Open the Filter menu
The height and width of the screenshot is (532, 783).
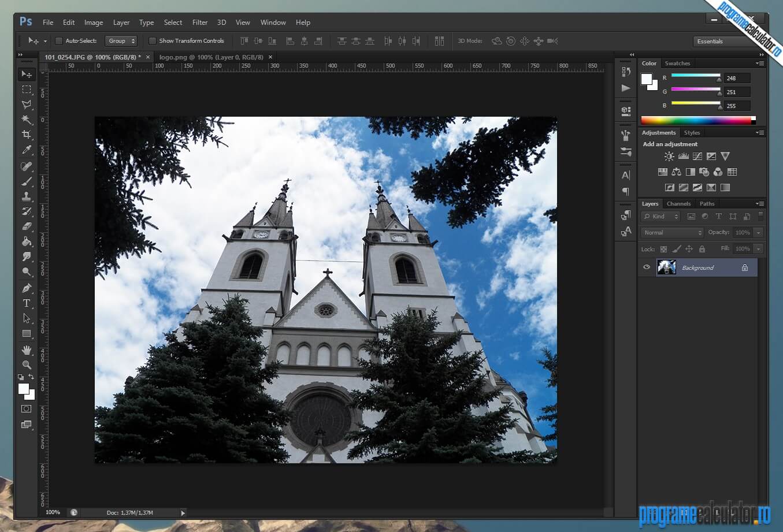tap(200, 23)
